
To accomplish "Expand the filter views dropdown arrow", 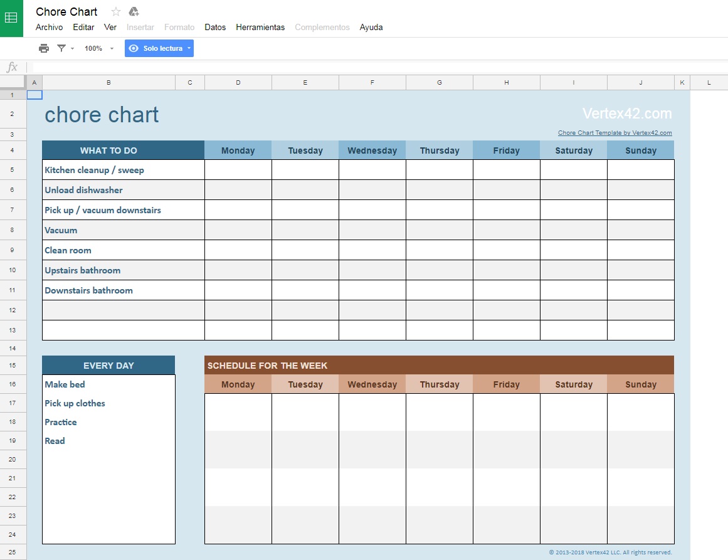I will click(x=73, y=48).
